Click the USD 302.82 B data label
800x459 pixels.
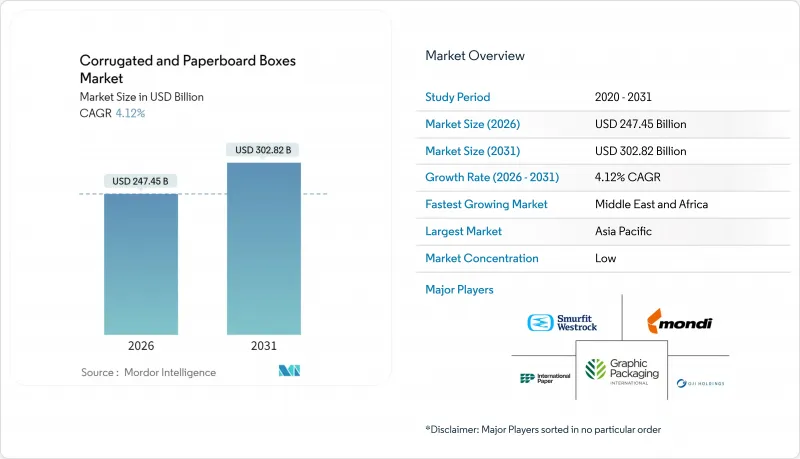(x=263, y=150)
